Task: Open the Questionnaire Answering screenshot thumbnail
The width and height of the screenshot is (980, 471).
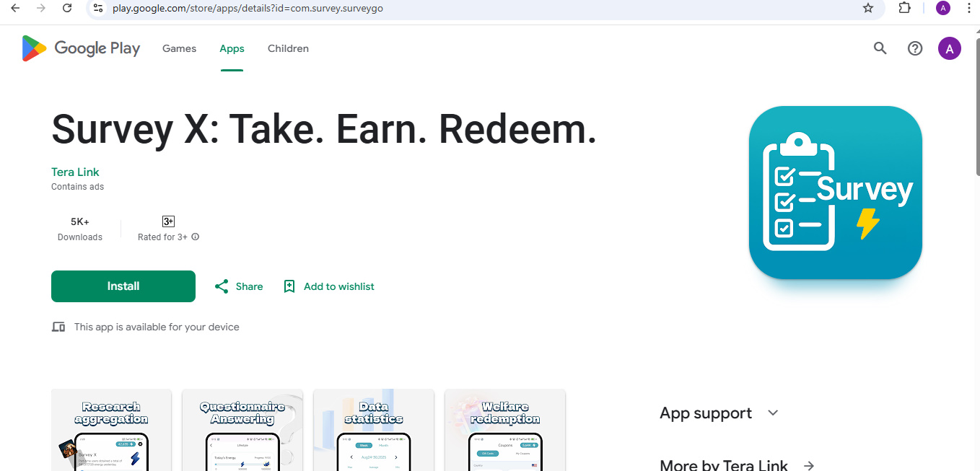Action: (242, 430)
